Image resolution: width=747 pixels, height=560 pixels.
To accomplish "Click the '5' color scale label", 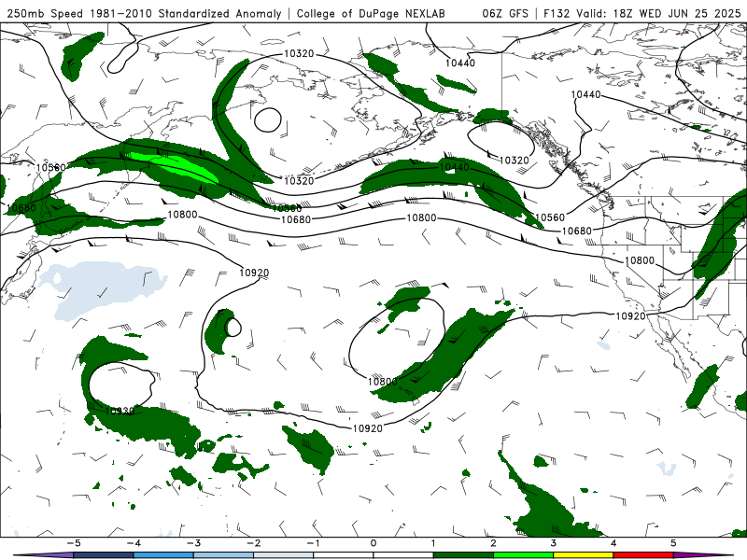I will coord(673,543).
